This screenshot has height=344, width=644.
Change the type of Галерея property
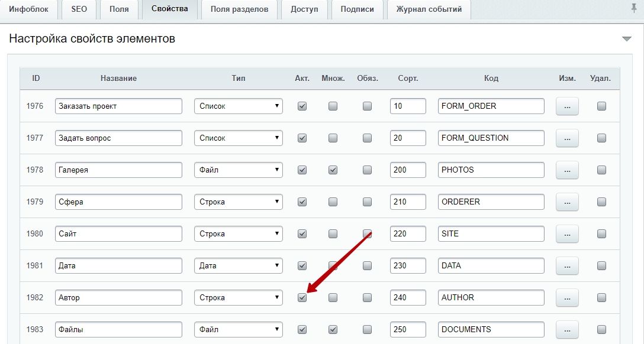pos(238,170)
